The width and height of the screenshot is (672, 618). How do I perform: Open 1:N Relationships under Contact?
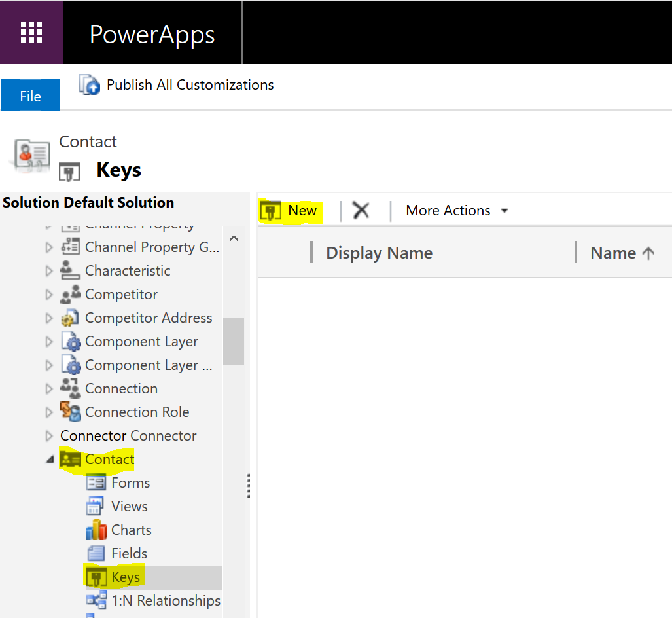click(166, 600)
